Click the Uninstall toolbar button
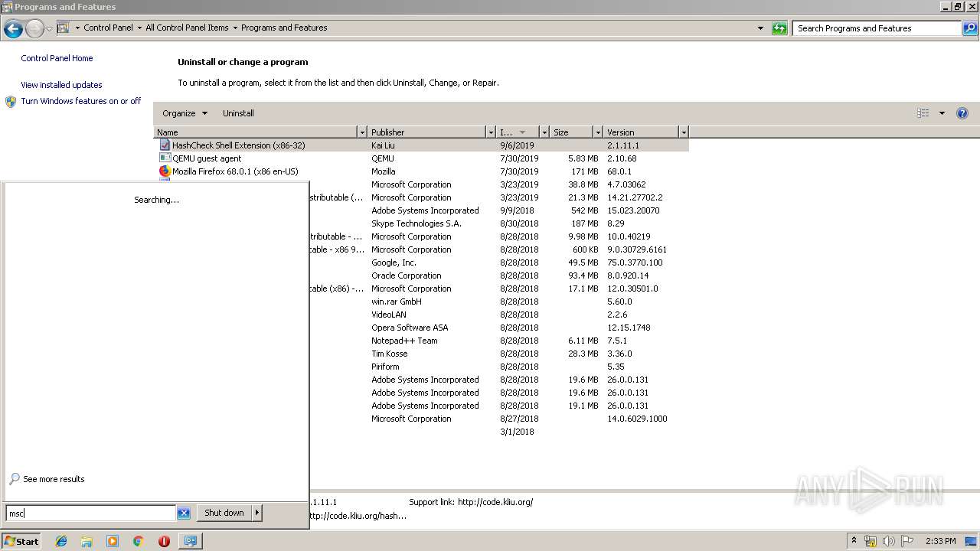This screenshot has width=980, height=551. pyautogui.click(x=238, y=113)
